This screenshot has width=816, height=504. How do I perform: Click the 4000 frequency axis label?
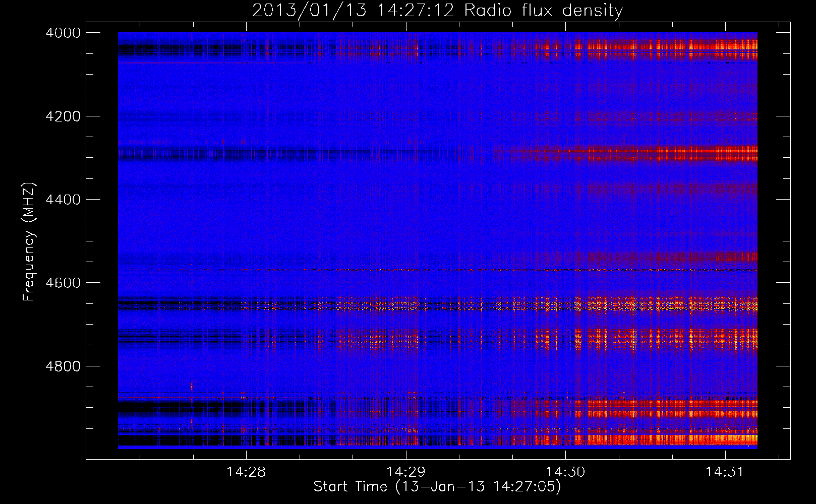tap(63, 33)
